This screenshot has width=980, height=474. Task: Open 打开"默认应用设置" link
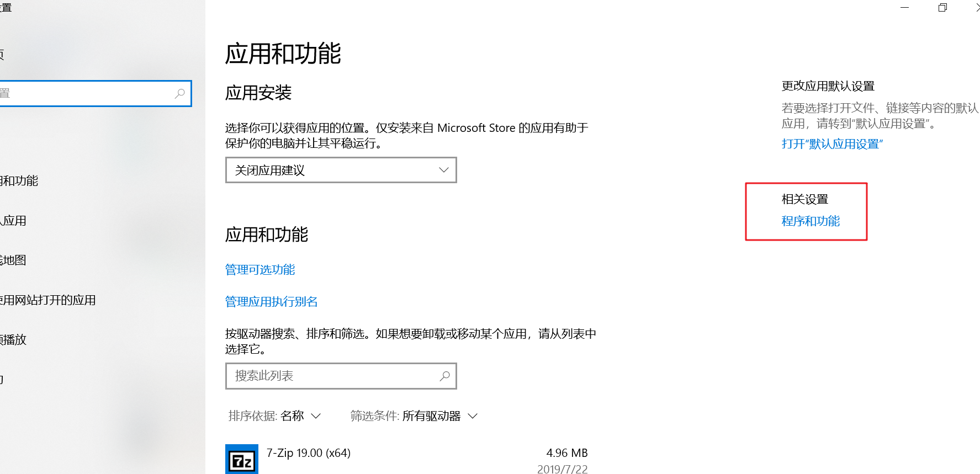pyautogui.click(x=832, y=144)
